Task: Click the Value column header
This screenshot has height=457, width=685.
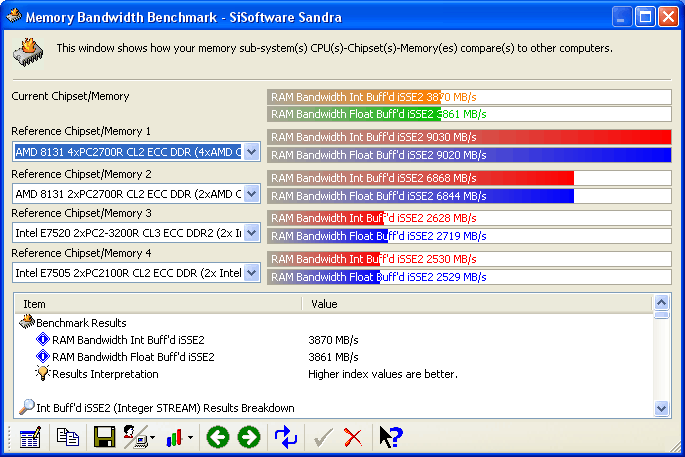Action: 477,304
